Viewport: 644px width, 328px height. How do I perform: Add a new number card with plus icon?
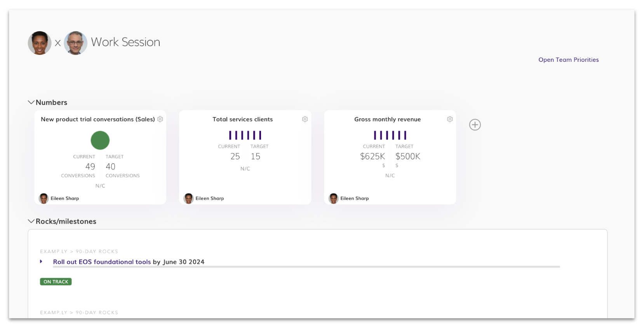tap(475, 125)
